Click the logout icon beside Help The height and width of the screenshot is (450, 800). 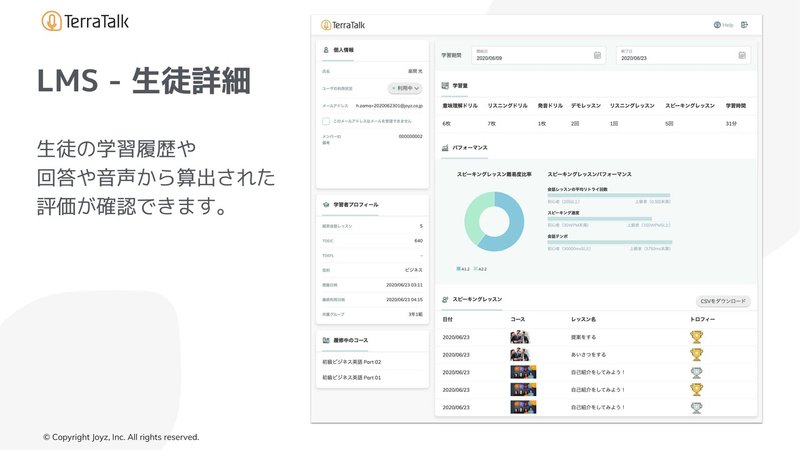click(744, 25)
